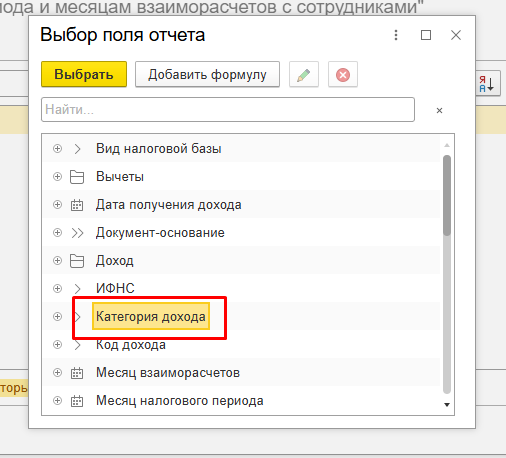This screenshot has height=458, width=506.
Task: Click the plus icon beside Месяц взаиморасчетов
Action: coord(57,372)
